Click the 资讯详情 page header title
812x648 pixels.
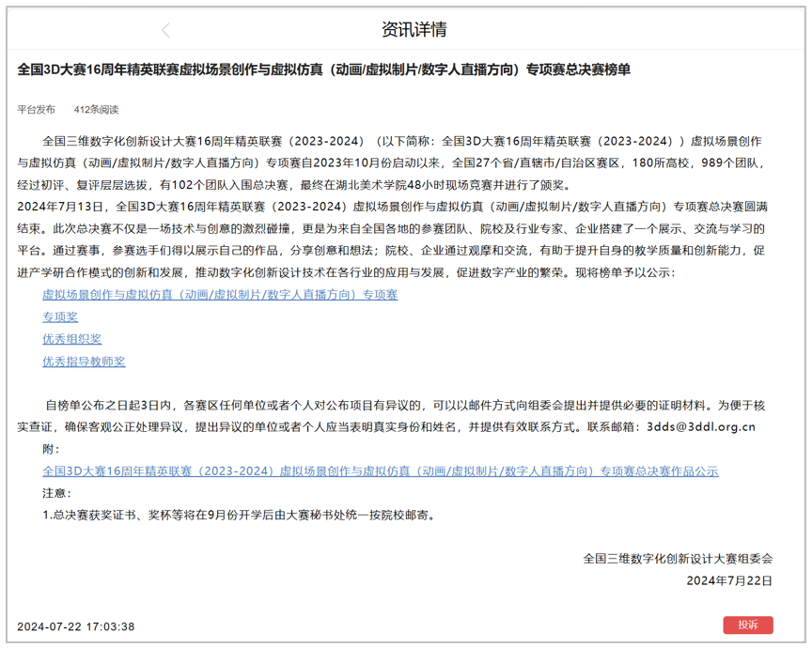pyautogui.click(x=414, y=30)
